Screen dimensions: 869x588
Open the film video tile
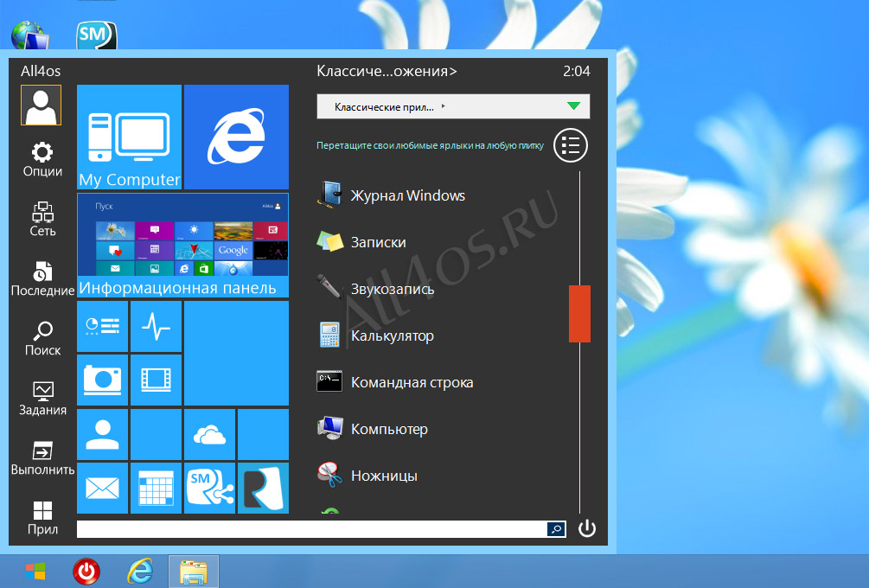156,380
